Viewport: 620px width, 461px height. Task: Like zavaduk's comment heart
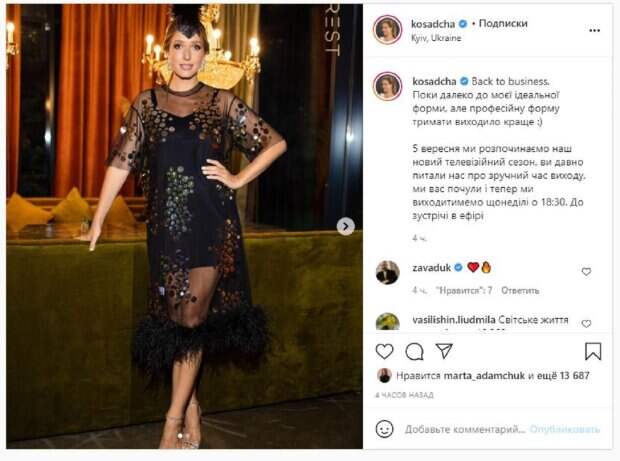point(586,272)
